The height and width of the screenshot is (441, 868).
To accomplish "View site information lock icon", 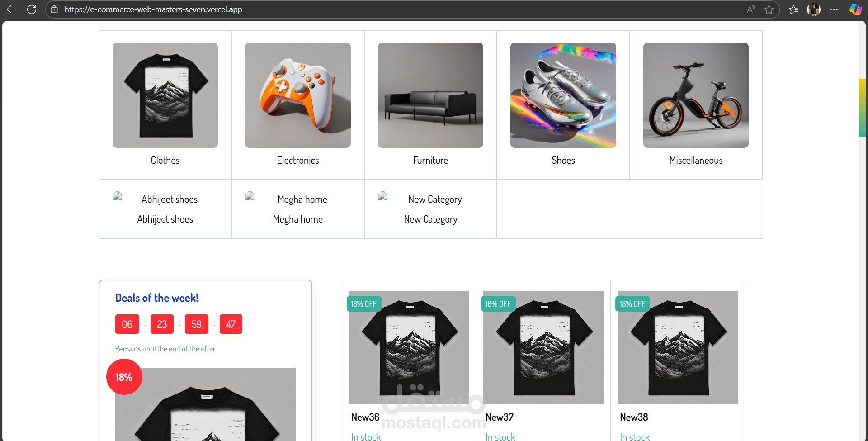I will click(x=54, y=9).
